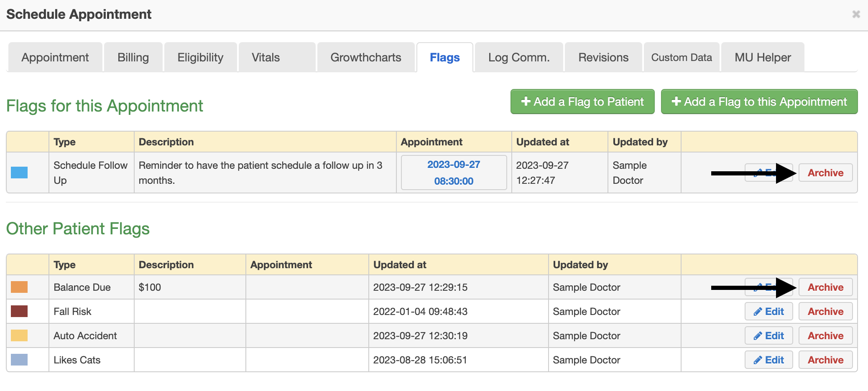Select the $100 description cell
Image resolution: width=868 pixels, height=391 pixels.
click(x=190, y=287)
